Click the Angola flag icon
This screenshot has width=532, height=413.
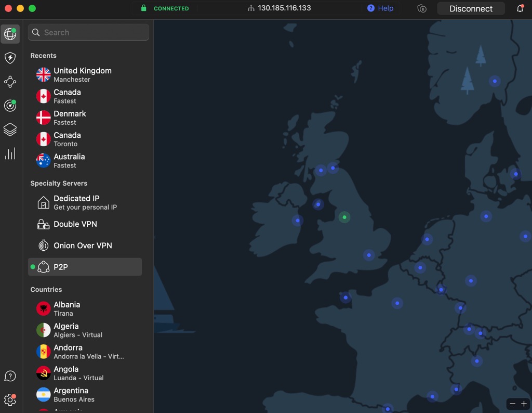tap(44, 373)
